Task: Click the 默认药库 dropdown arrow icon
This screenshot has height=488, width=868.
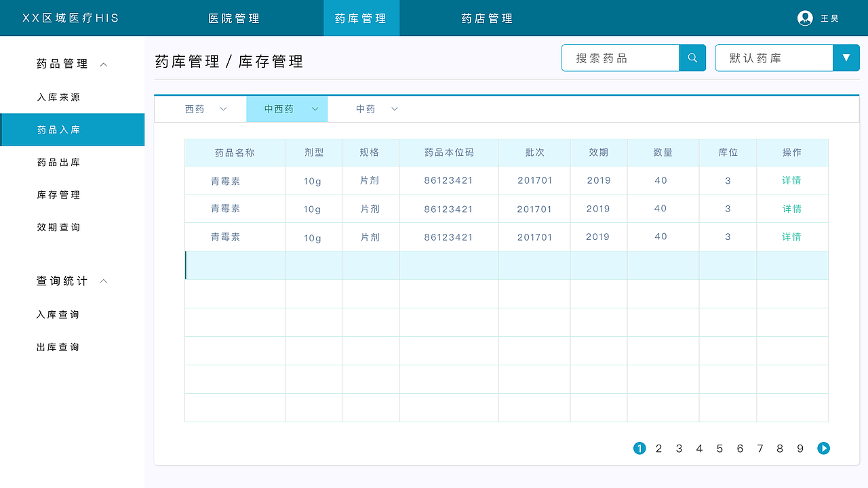Action: point(846,58)
